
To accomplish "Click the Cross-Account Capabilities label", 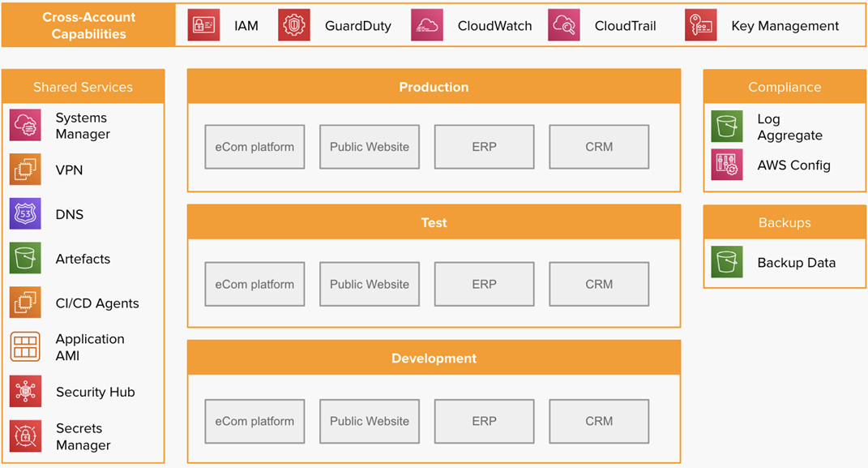I will click(88, 25).
